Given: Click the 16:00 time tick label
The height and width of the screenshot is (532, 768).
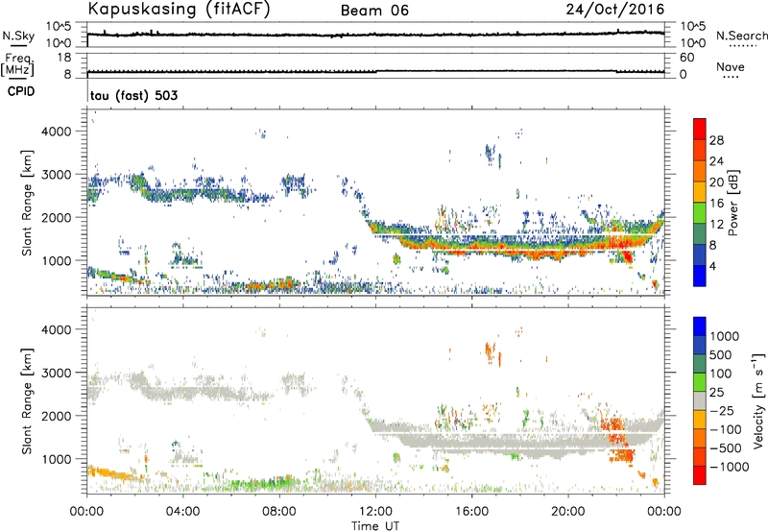Looking at the screenshot, I should coord(471,512).
